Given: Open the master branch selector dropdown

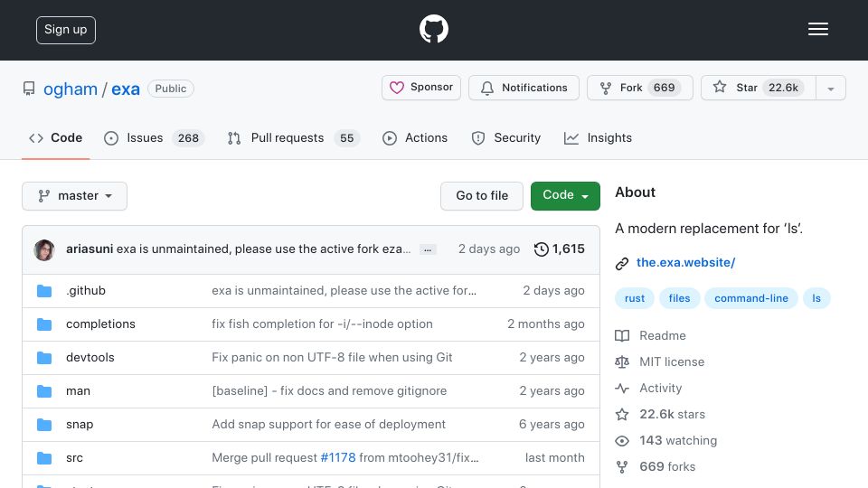Looking at the screenshot, I should click(75, 196).
